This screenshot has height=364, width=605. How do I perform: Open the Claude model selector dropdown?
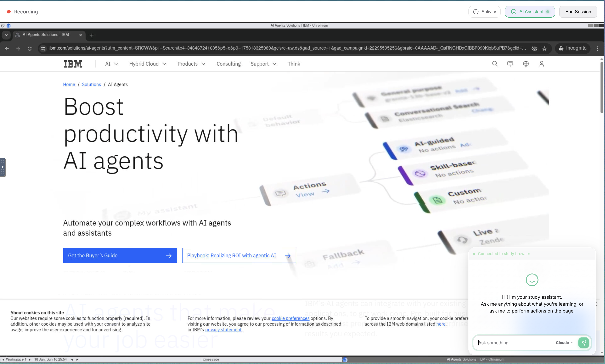click(x=564, y=343)
